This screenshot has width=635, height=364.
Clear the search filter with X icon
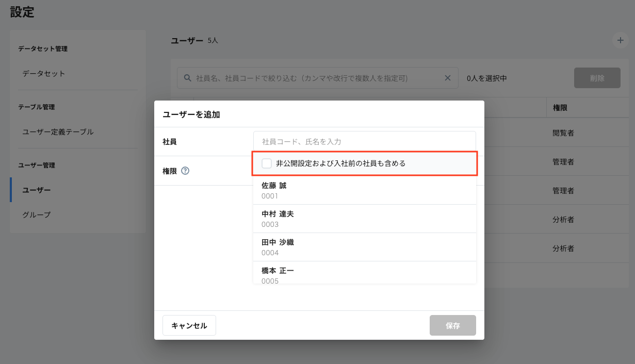[448, 78]
